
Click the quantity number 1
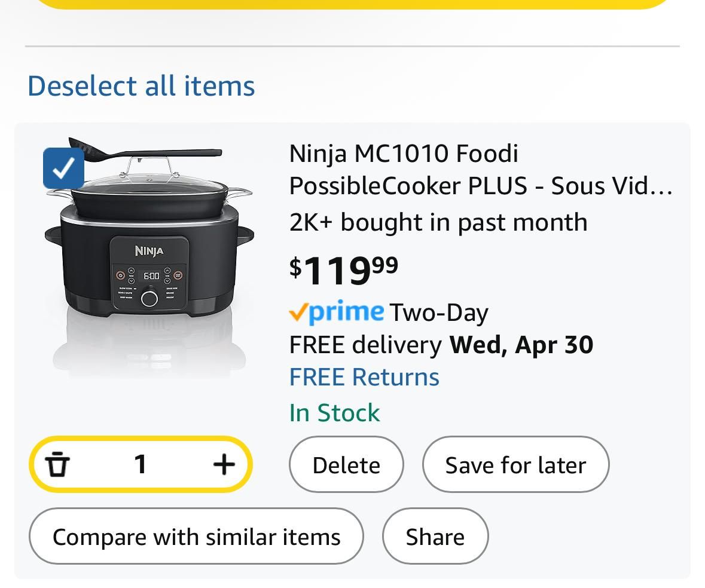(x=141, y=464)
